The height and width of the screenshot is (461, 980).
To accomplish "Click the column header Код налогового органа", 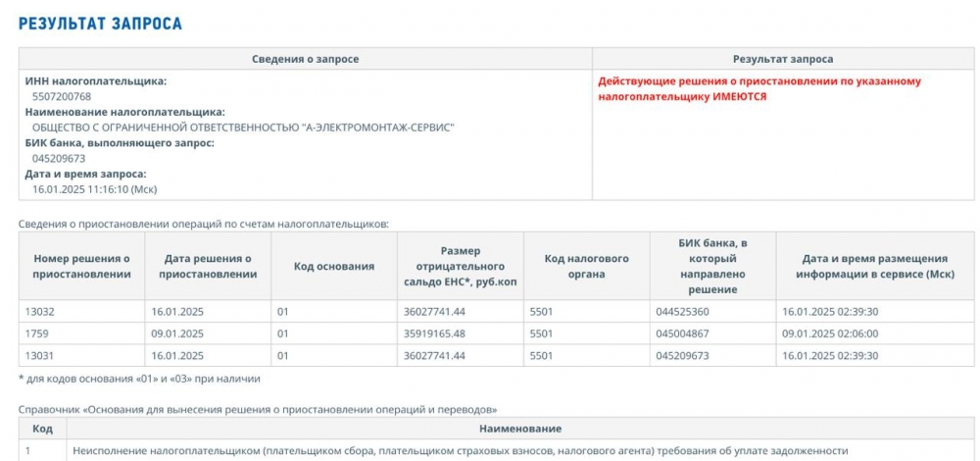I will [586, 266].
